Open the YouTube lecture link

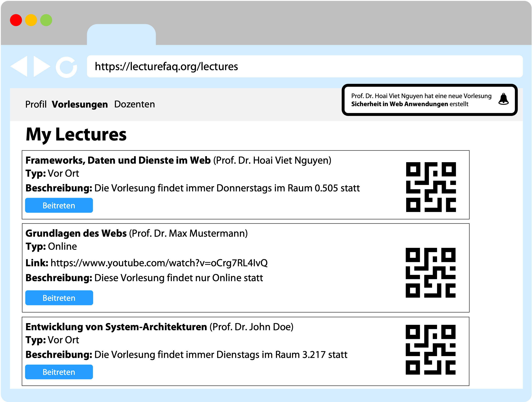click(x=159, y=263)
